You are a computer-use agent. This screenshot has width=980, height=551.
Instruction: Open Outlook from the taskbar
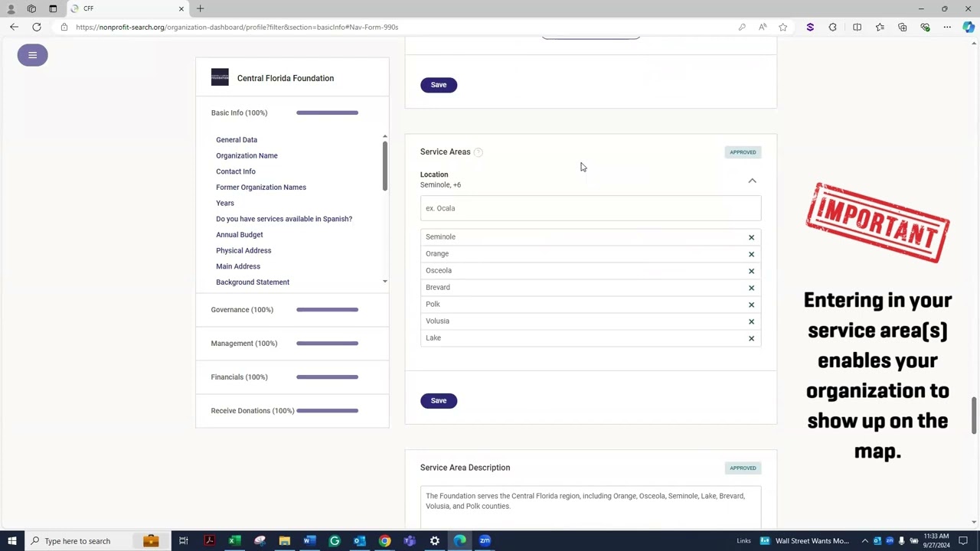[x=359, y=541]
